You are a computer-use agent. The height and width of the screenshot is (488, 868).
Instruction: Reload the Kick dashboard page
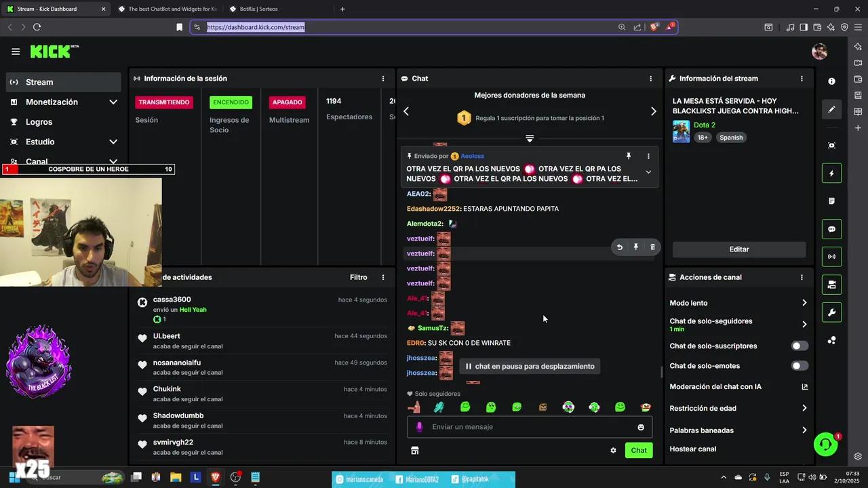(37, 27)
